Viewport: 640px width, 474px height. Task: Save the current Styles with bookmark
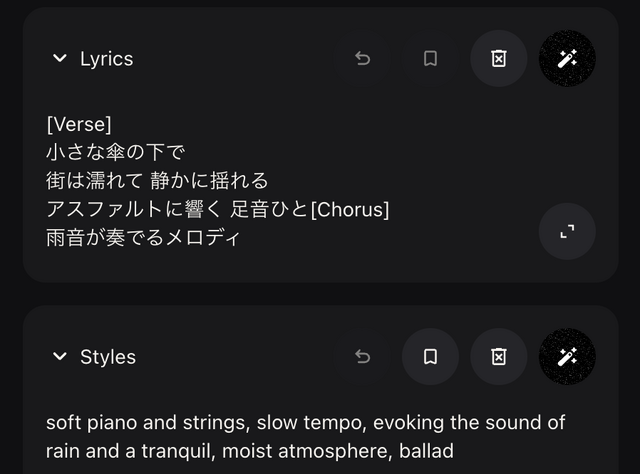tap(430, 357)
